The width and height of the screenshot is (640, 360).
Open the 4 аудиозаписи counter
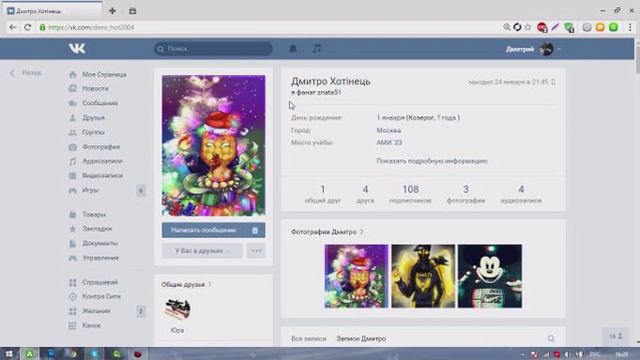click(x=521, y=194)
